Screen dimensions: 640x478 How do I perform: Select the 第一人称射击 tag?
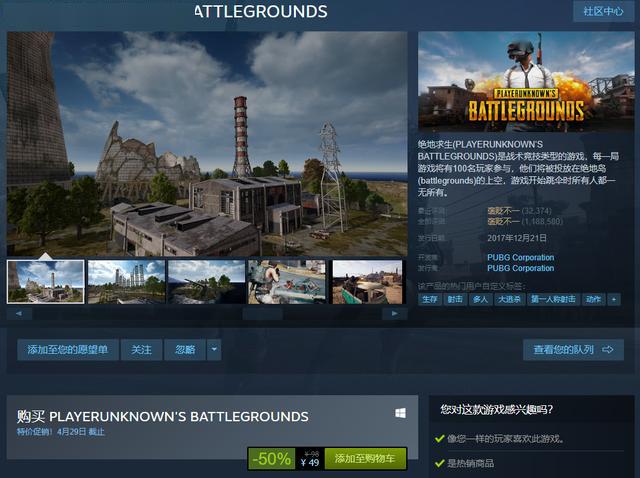click(x=553, y=299)
